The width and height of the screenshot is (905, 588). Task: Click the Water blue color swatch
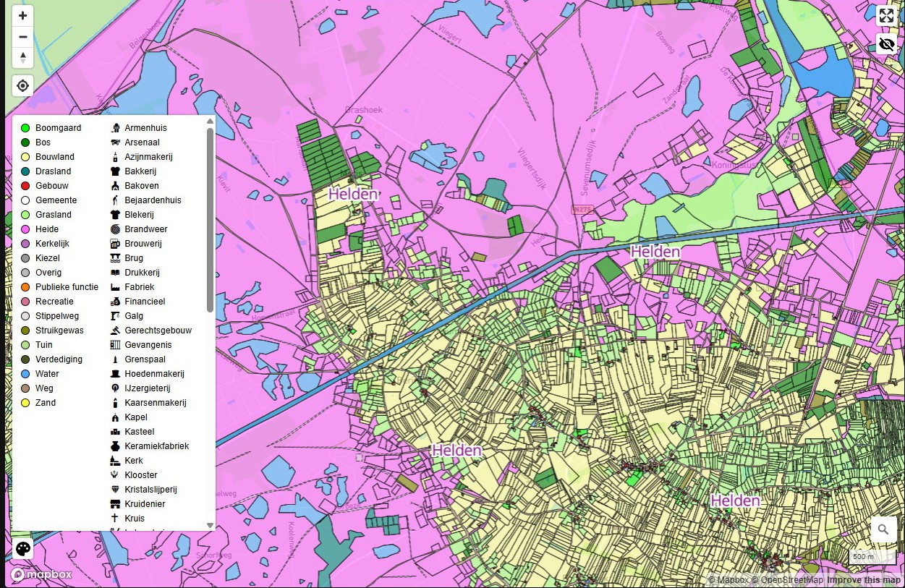click(25, 374)
